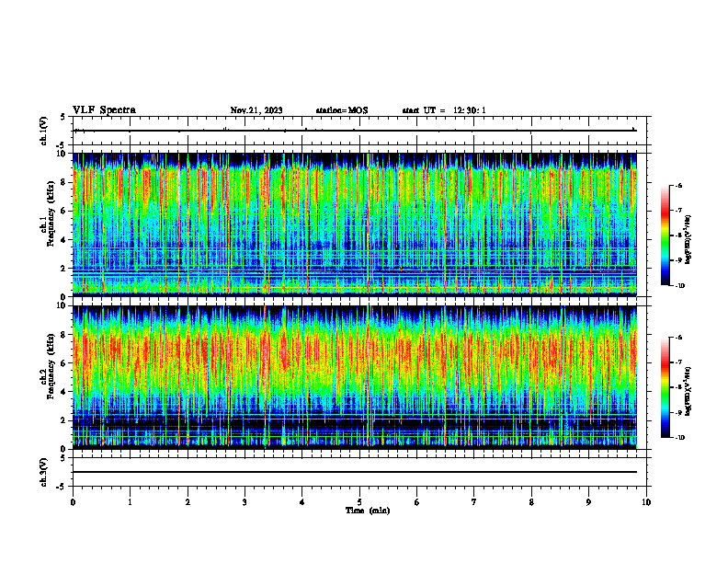Click the ch.1 voltage waveform trace
Viewport: 728px width, 563px height.
click(356, 131)
